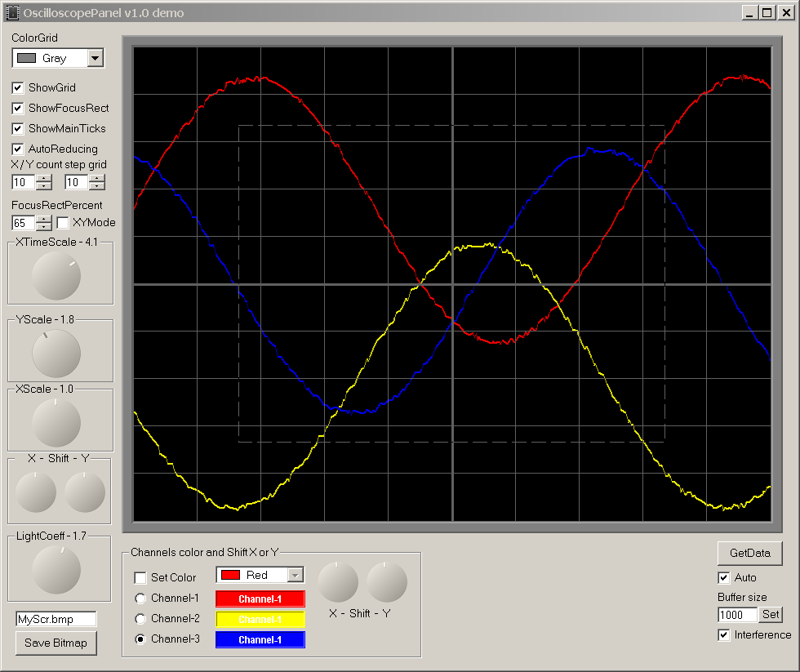Enable the XYMode checkbox
The height and width of the screenshot is (672, 800).
coord(63,222)
